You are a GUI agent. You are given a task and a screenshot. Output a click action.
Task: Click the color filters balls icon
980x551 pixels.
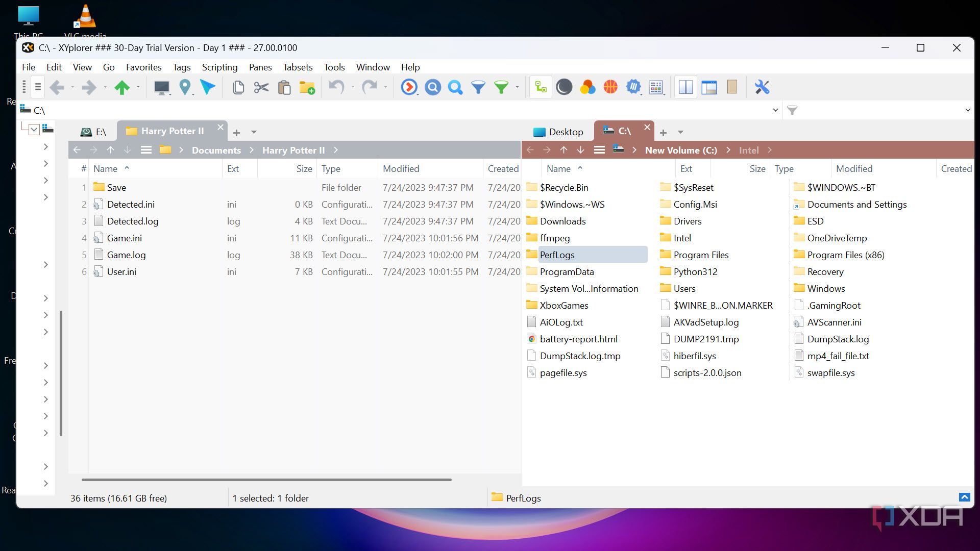[x=587, y=88]
